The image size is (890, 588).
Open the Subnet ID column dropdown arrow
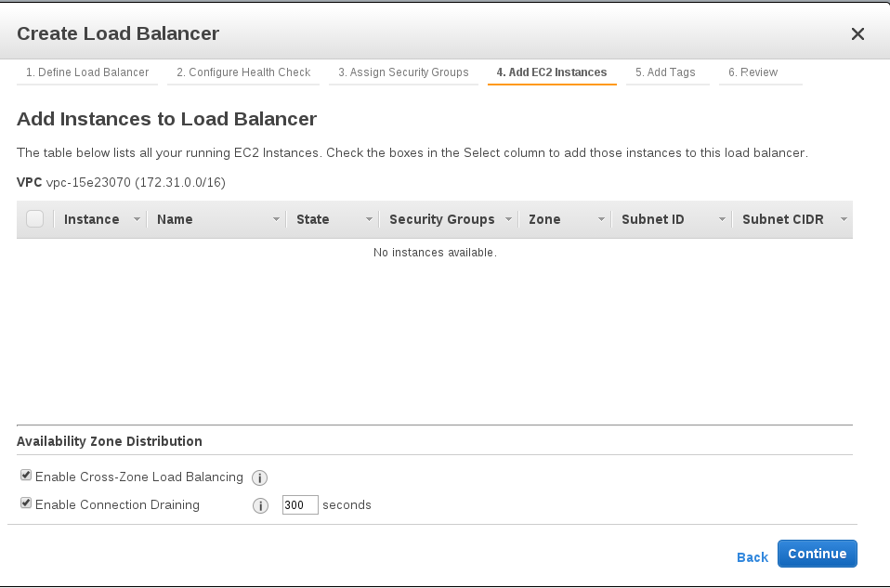(722, 220)
